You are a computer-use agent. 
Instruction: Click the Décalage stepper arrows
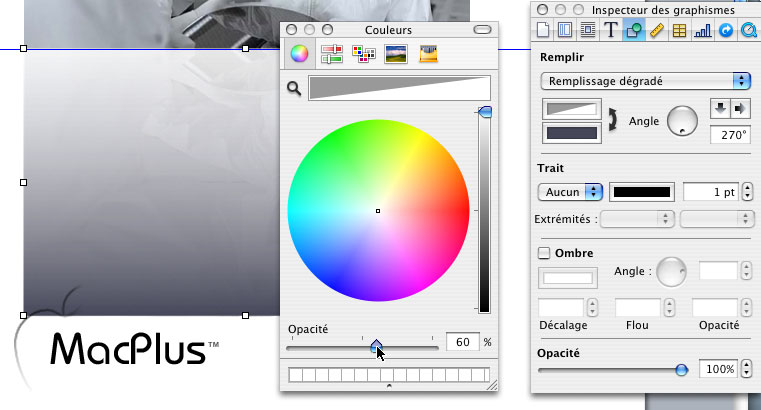pyautogui.click(x=592, y=308)
